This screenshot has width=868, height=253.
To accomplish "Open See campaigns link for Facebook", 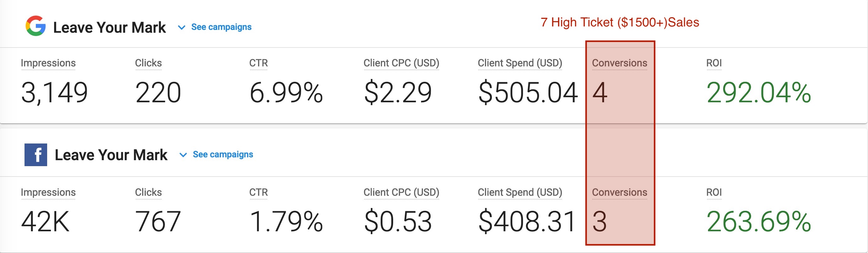I will 223,155.
